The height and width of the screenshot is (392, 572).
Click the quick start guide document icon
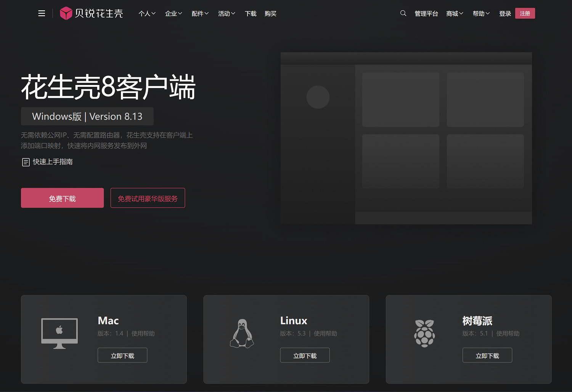pos(26,162)
